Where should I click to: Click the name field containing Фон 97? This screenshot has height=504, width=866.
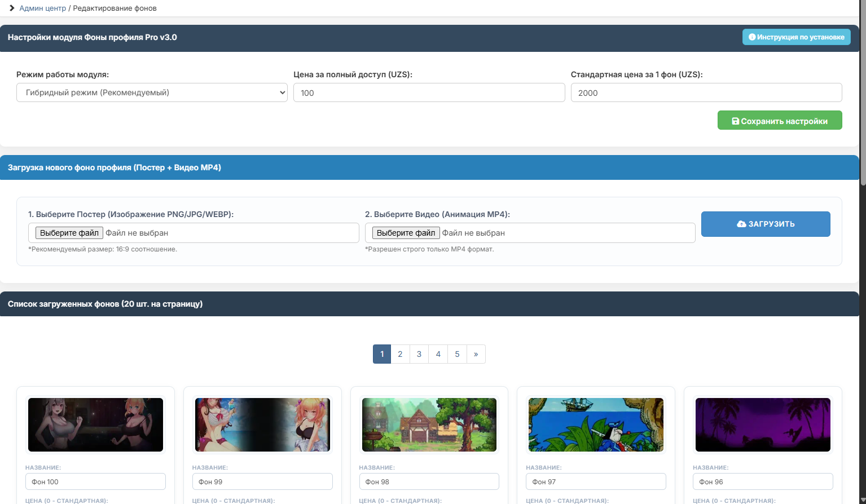tap(596, 481)
